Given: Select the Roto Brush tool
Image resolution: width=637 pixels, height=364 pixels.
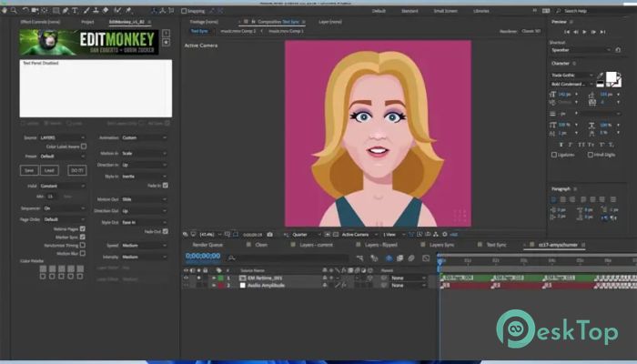Looking at the screenshot, I should [117, 11].
